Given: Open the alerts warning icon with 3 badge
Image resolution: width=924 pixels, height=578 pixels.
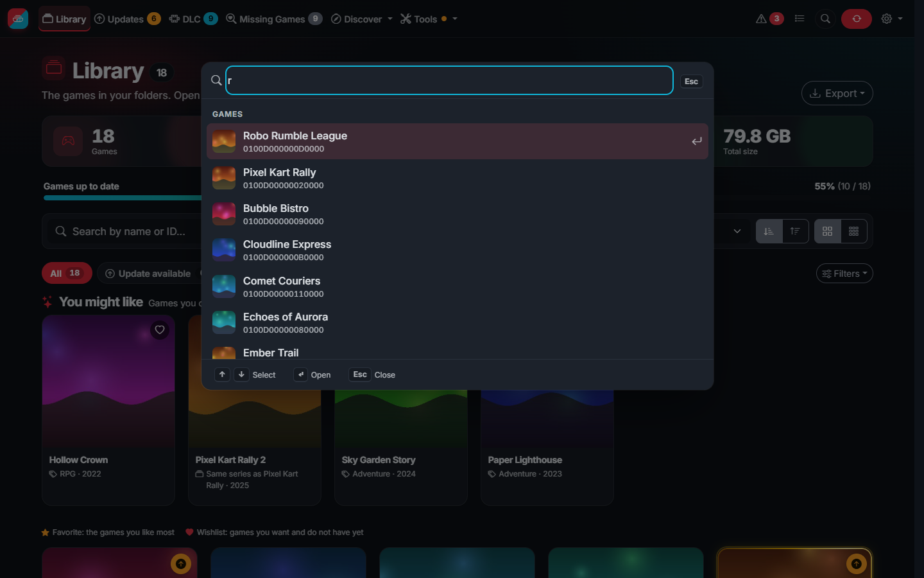Looking at the screenshot, I should click(769, 19).
